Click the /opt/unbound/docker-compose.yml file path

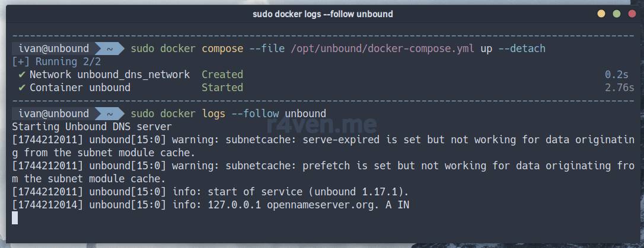382,49
